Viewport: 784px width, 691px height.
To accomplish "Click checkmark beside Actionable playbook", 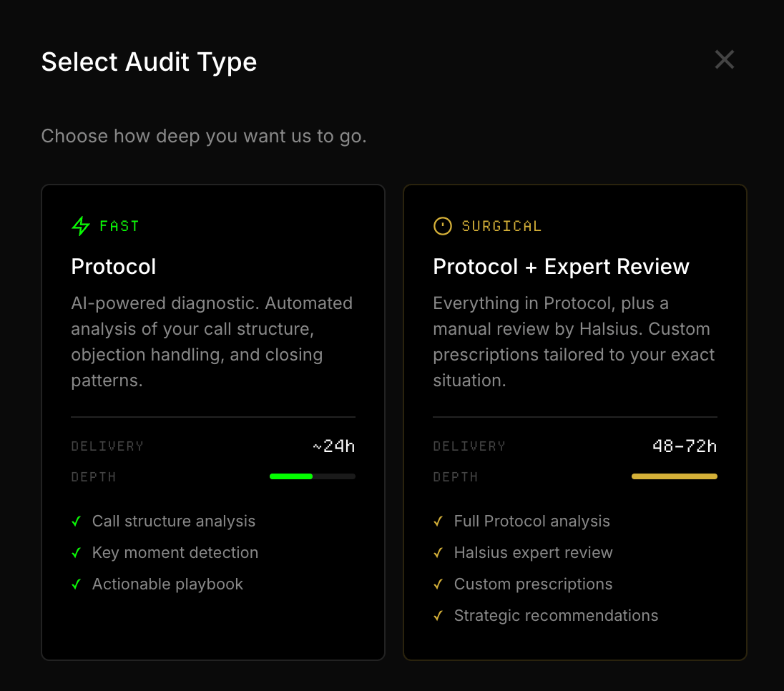I will pyautogui.click(x=77, y=584).
